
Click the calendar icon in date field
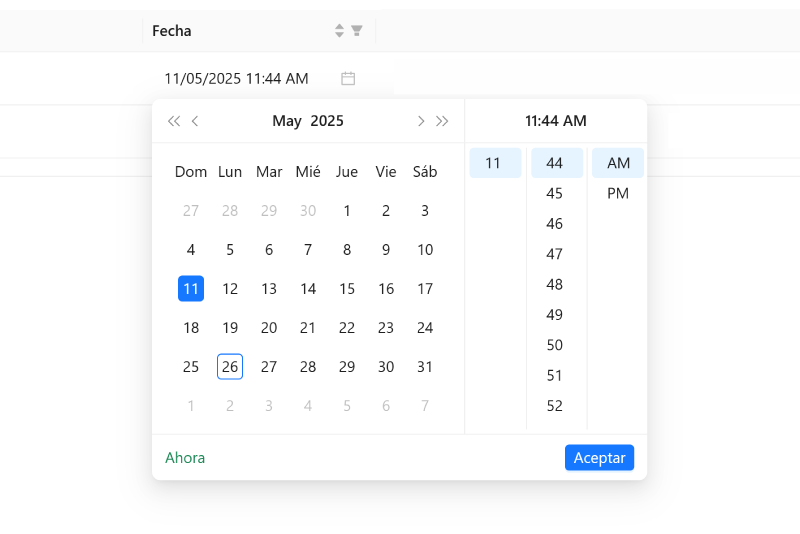348,78
